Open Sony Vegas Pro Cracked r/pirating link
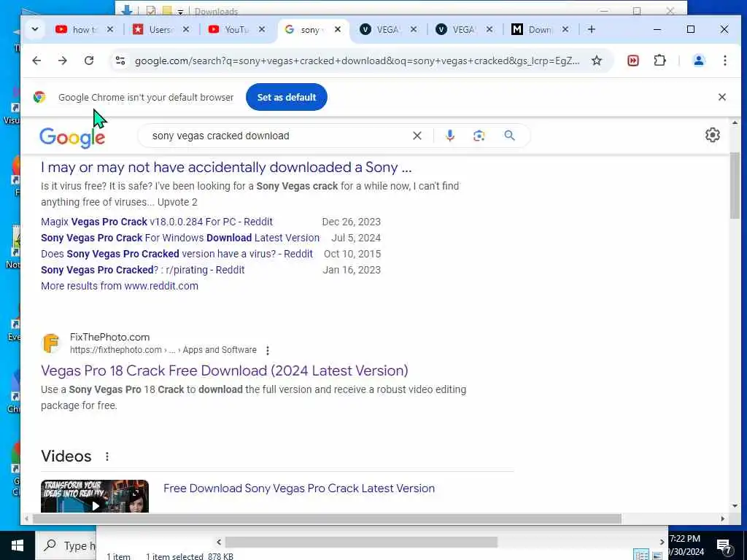 tap(142, 270)
